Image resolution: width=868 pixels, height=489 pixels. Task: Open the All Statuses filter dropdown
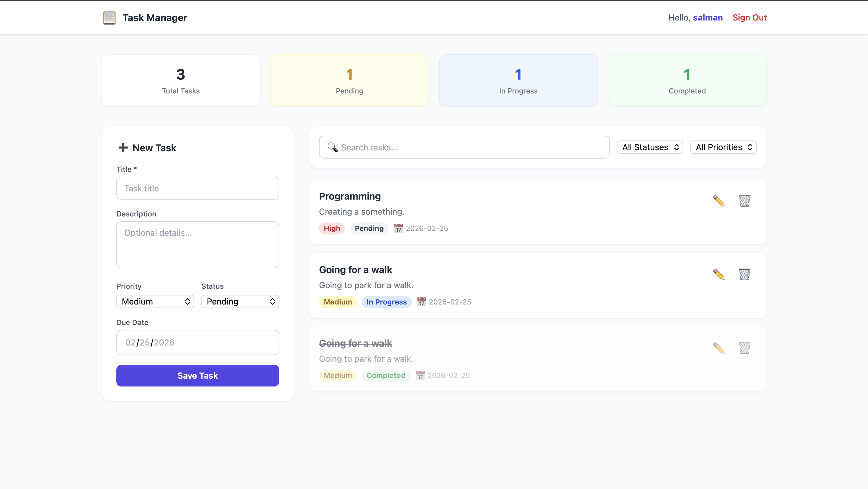(650, 147)
